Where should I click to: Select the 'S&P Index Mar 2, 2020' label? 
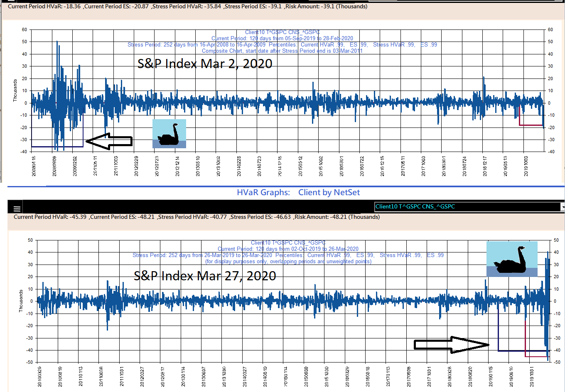coord(205,64)
